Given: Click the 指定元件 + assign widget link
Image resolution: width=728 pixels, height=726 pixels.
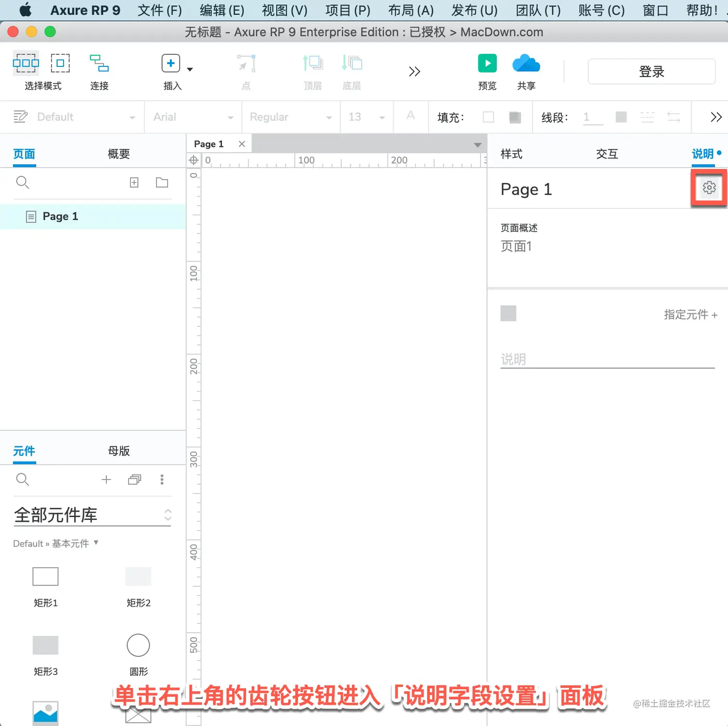Looking at the screenshot, I should [x=690, y=315].
